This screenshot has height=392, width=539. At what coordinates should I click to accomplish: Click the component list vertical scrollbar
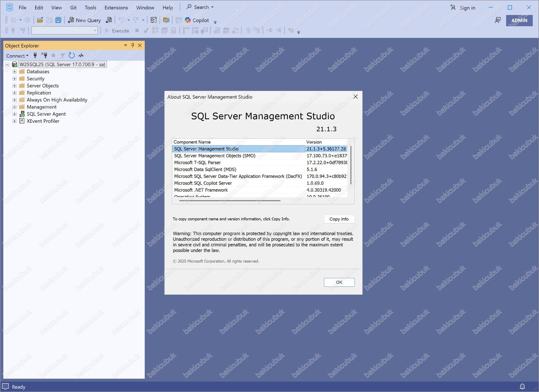click(351, 165)
